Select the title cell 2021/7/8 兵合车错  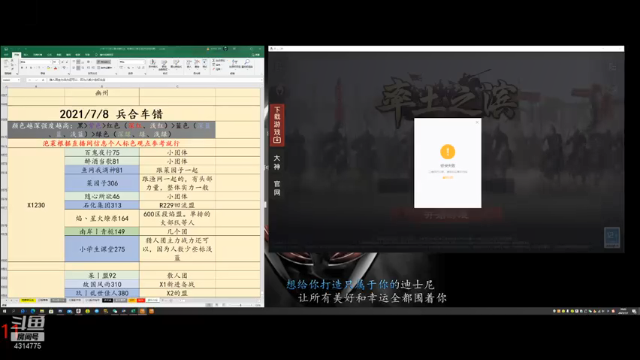point(111,113)
